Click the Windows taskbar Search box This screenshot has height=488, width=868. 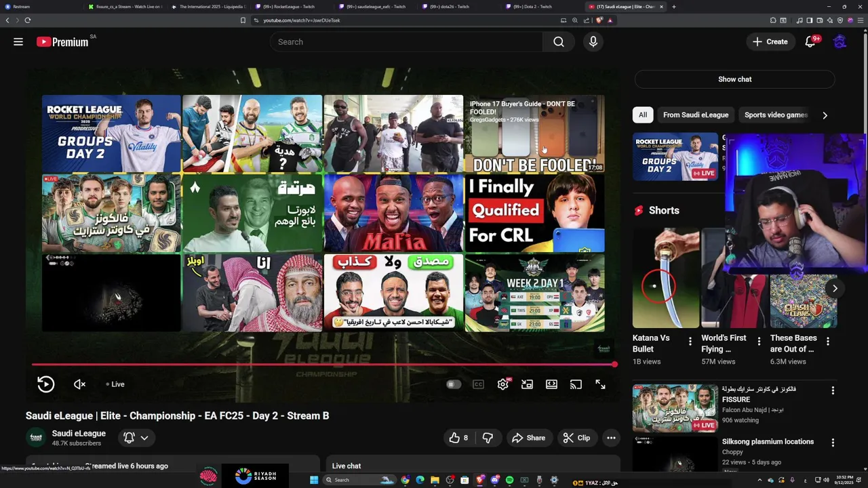pyautogui.click(x=359, y=480)
